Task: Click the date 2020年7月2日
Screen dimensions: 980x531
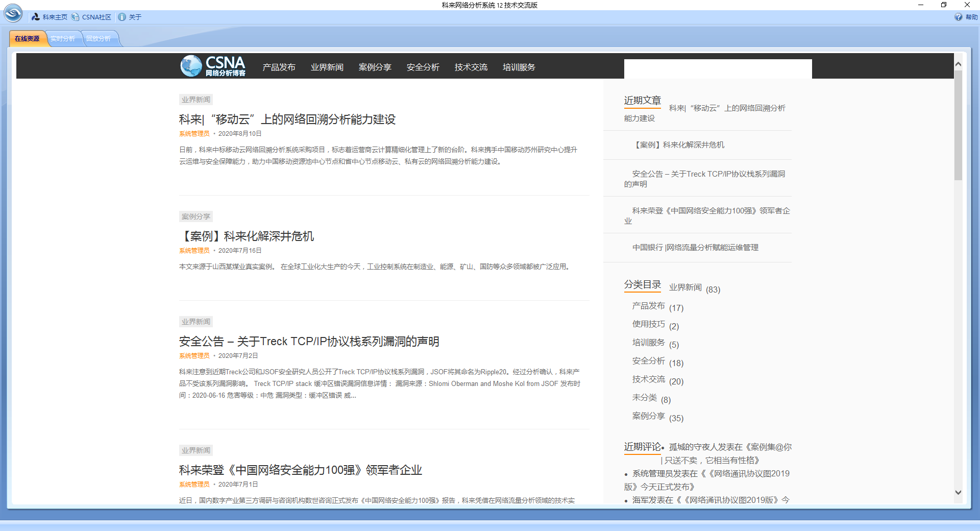Action: pyautogui.click(x=238, y=356)
